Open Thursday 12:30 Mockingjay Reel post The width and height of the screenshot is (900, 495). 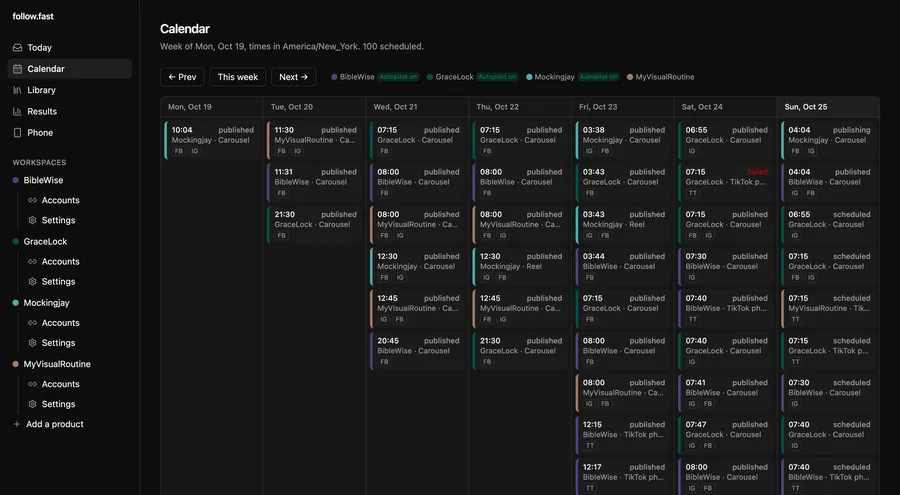(520, 266)
